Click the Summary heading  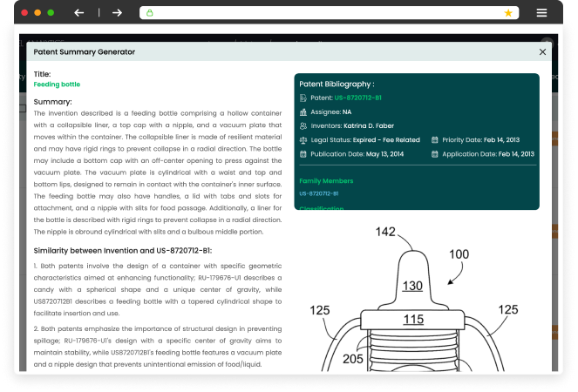[52, 102]
